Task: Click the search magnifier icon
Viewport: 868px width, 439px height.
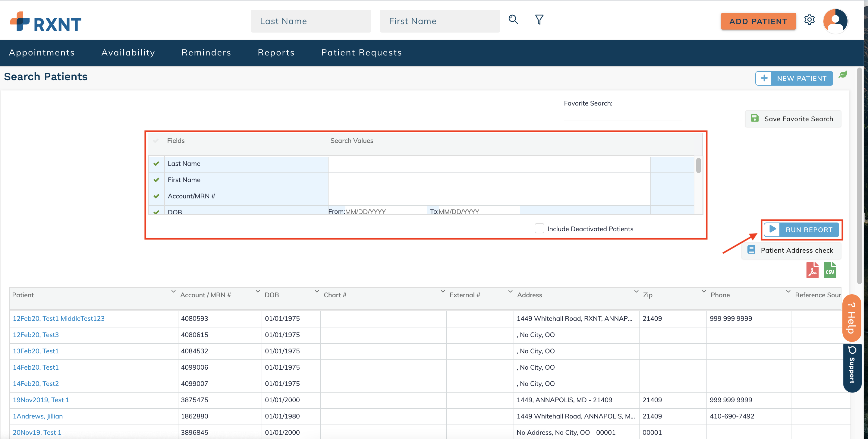Action: (x=513, y=20)
